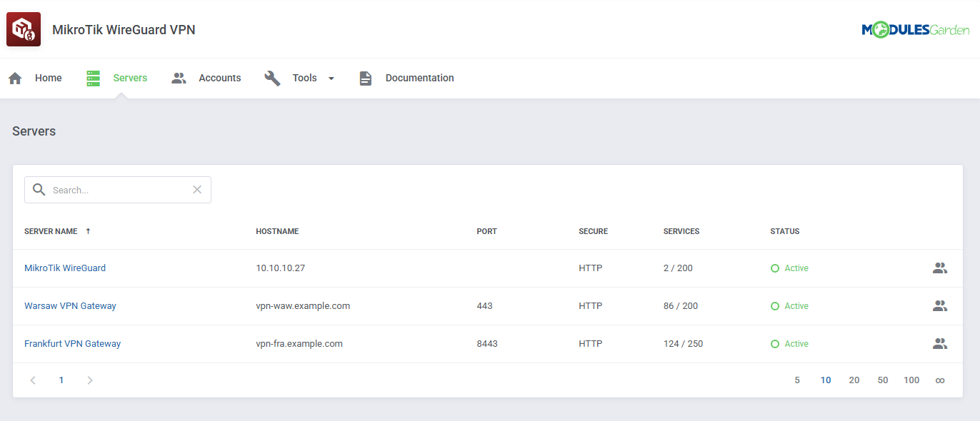Sort by Server Name column header
The width and height of the screenshot is (980, 421).
(x=51, y=231)
